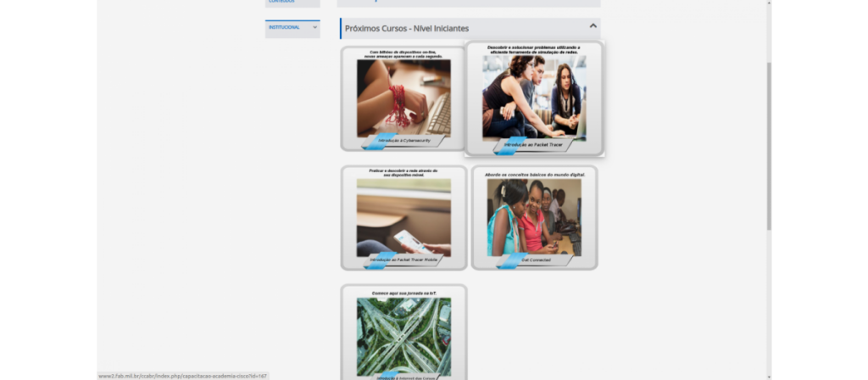The width and height of the screenshot is (868, 380).
Task: Click the 'Descobrir e solucionar problemas' caption
Action: pos(534,50)
